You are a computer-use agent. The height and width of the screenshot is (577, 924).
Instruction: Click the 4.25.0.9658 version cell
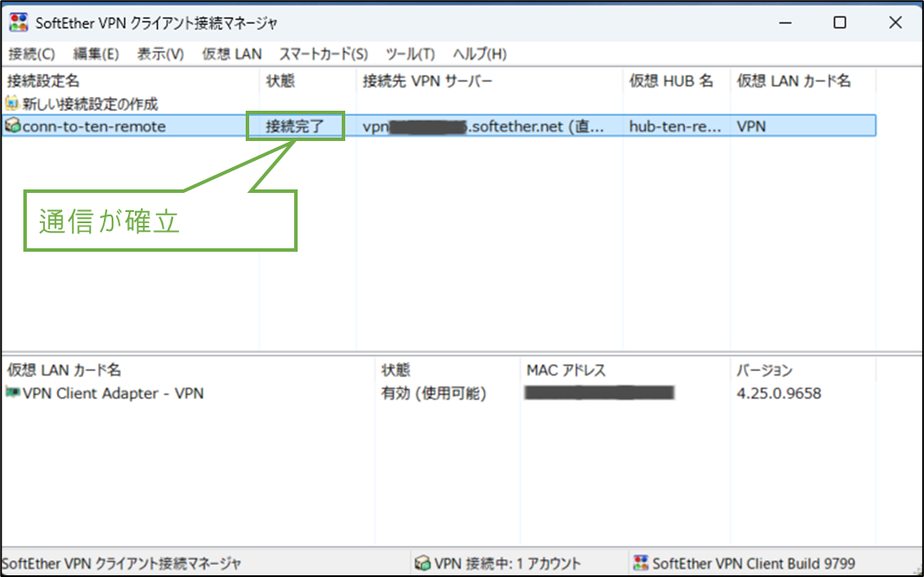[779, 393]
